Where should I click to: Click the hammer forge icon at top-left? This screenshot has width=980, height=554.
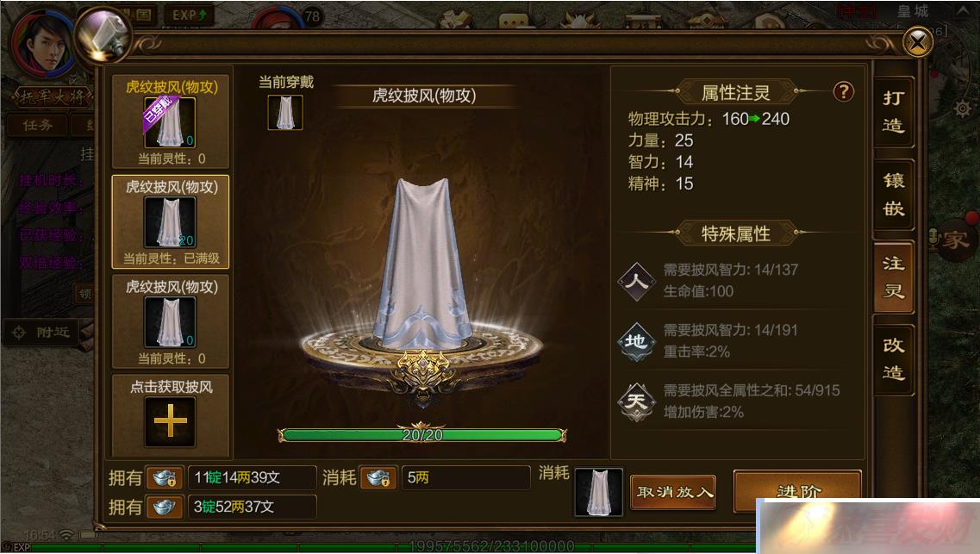[103, 35]
